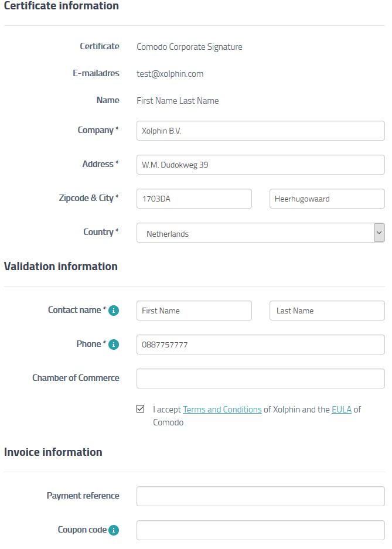392x549 pixels.
Task: Uncheck the I accept Terms and Conditions checkbox
Action: (140, 408)
